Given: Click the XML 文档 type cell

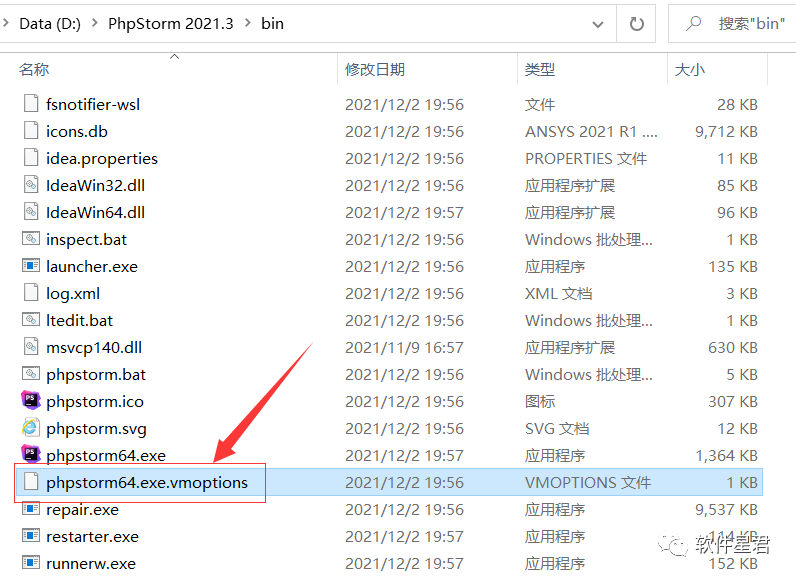Looking at the screenshot, I should pos(558,294).
